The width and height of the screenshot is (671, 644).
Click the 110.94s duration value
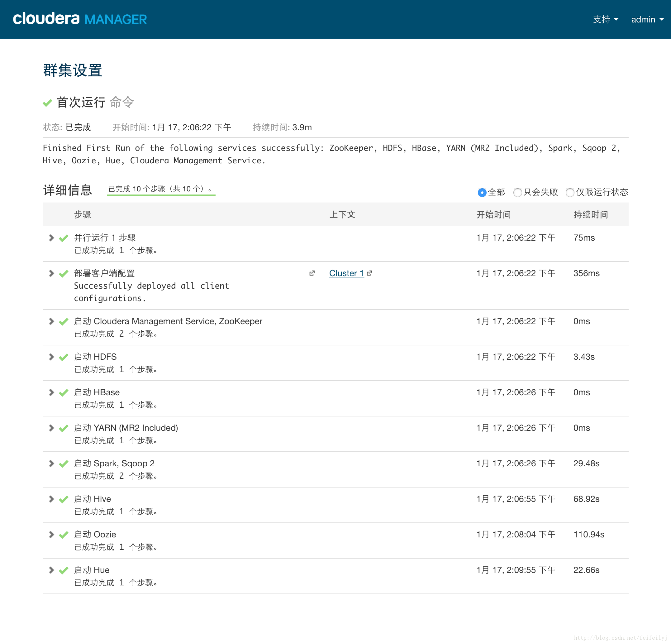(589, 535)
